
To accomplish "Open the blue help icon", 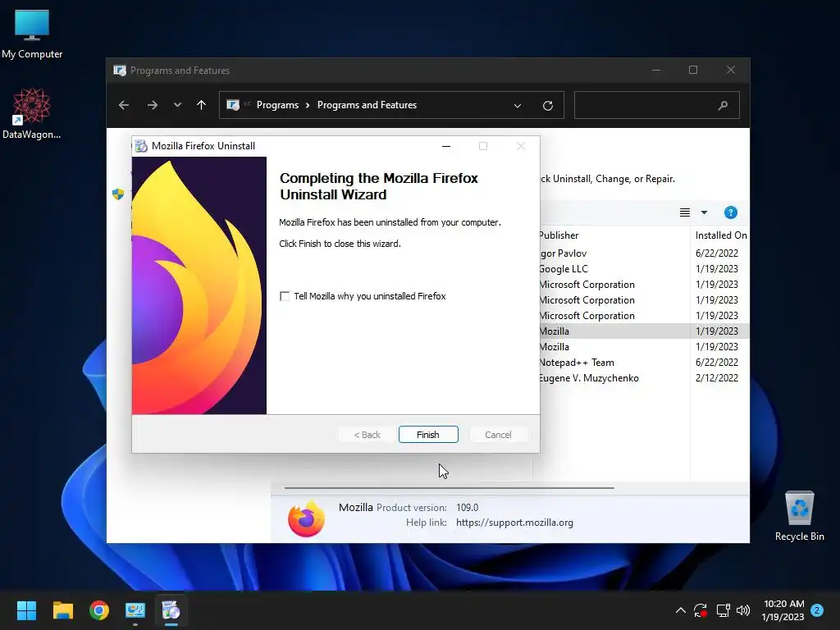I will (731, 212).
